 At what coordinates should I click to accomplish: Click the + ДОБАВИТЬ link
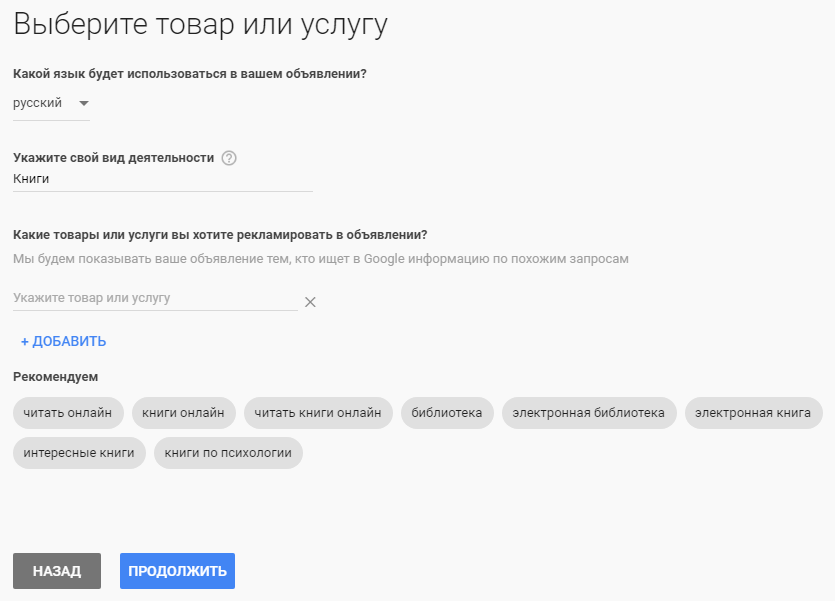point(63,341)
